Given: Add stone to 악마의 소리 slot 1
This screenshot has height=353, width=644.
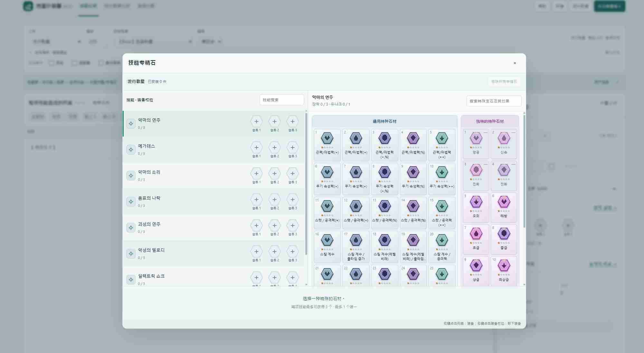Looking at the screenshot, I should tap(256, 173).
